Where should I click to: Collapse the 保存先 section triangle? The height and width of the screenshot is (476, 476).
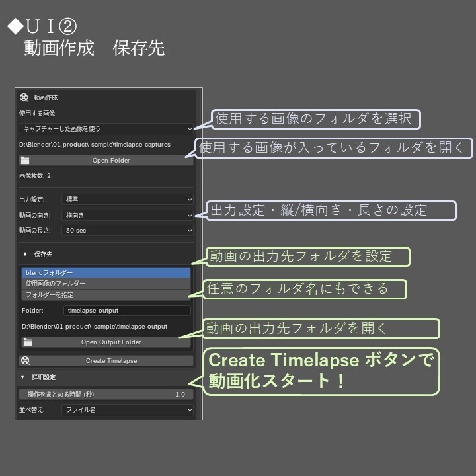25,254
